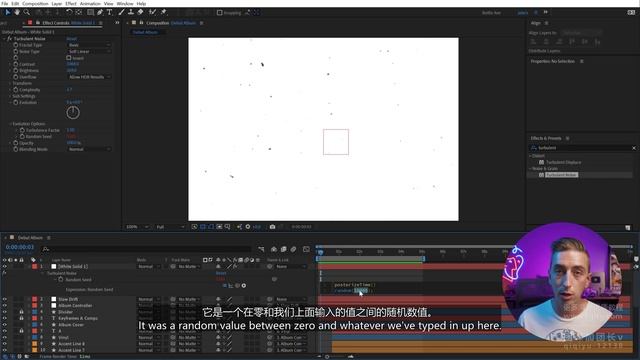Toggle the Snapping checkbox in toolbar

click(220, 13)
